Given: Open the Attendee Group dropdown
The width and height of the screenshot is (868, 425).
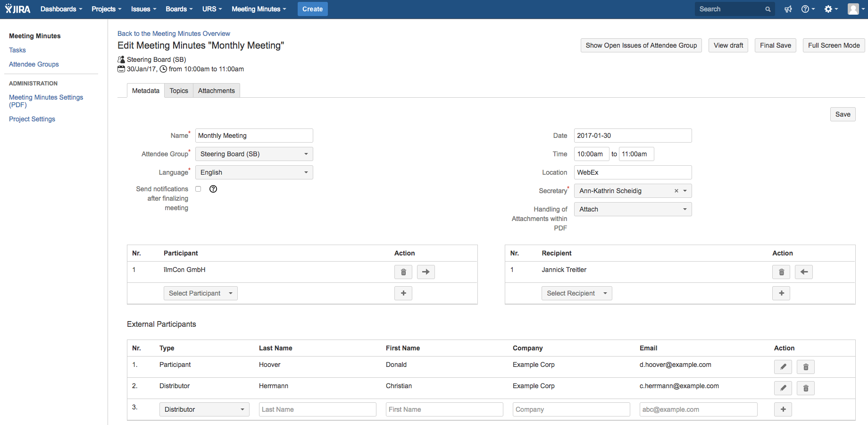Looking at the screenshot, I should [254, 154].
